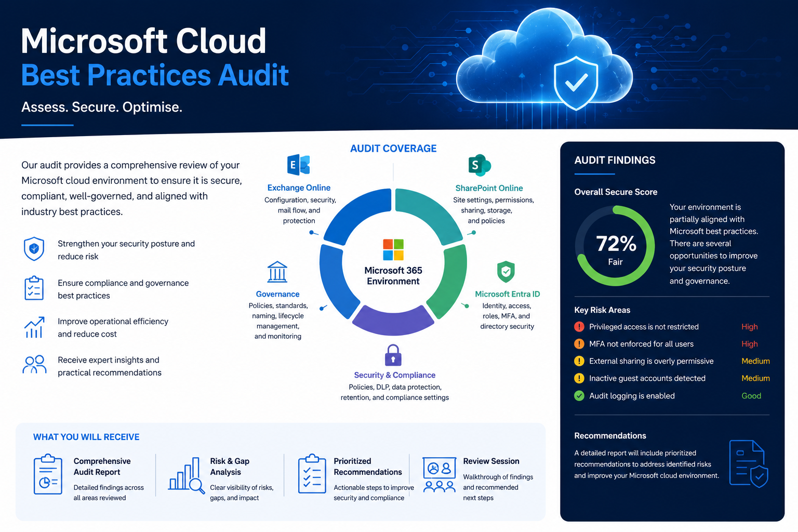Click the Microsoft Entra ID shield icon
This screenshot has width=798, height=532.
[506, 272]
